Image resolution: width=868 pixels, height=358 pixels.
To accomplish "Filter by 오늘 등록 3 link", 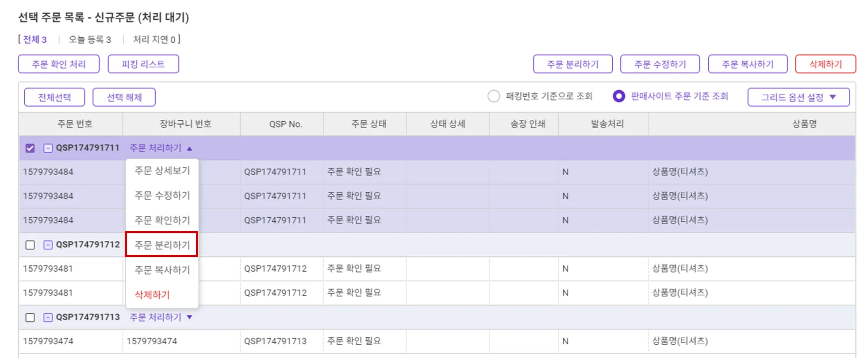I will [x=90, y=40].
